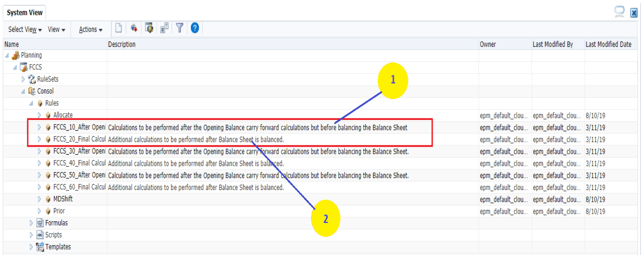This screenshot has height=255, width=644.
Task: Click the FCCS_30_After Opening rule icon
Action: (48, 151)
